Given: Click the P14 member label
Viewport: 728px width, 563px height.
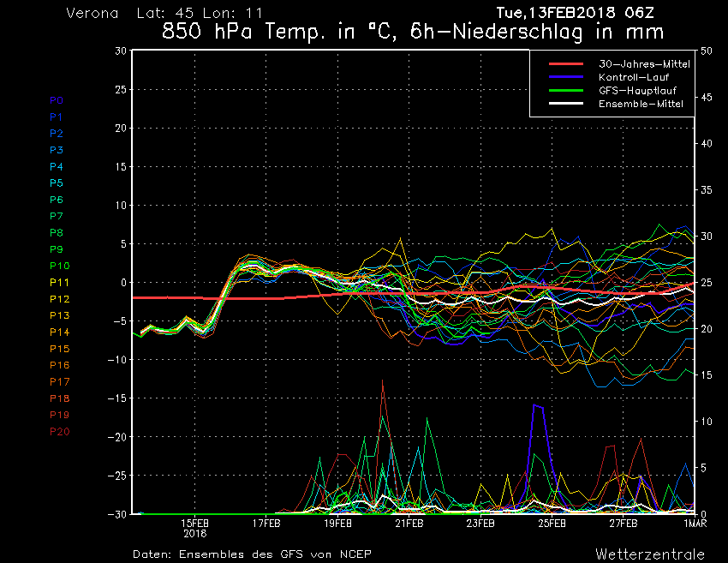Looking at the screenshot, I should click(59, 332).
